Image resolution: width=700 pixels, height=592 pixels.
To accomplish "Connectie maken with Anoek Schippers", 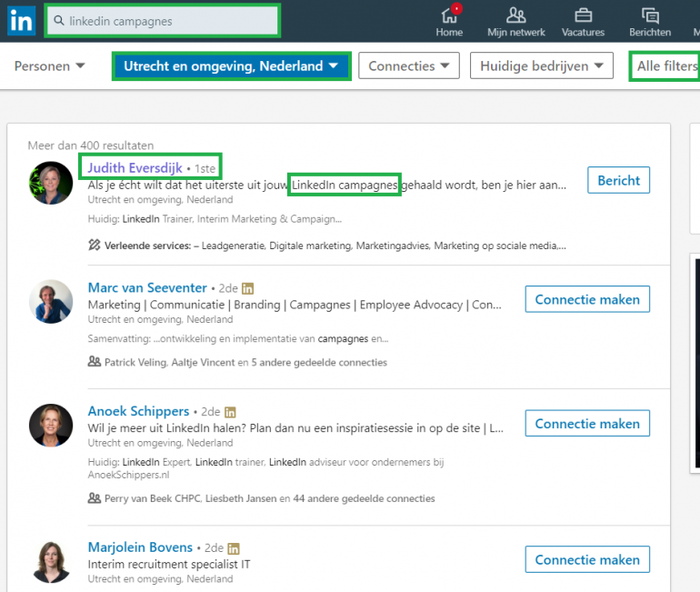I will [587, 423].
